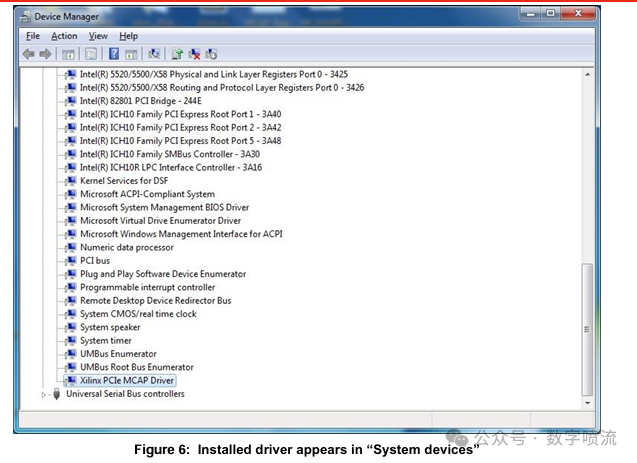The height and width of the screenshot is (463, 637).
Task: Click the Back arrow toolbar icon
Action: coord(29,54)
